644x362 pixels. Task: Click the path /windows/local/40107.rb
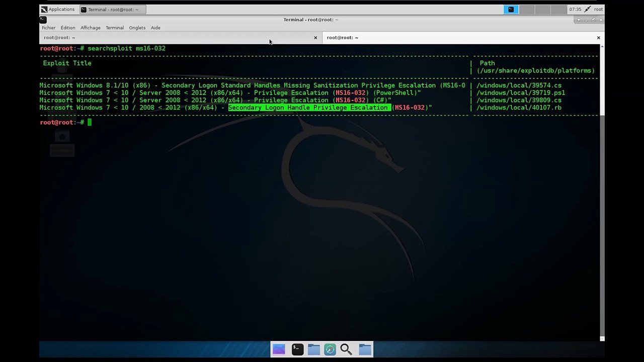(x=519, y=108)
